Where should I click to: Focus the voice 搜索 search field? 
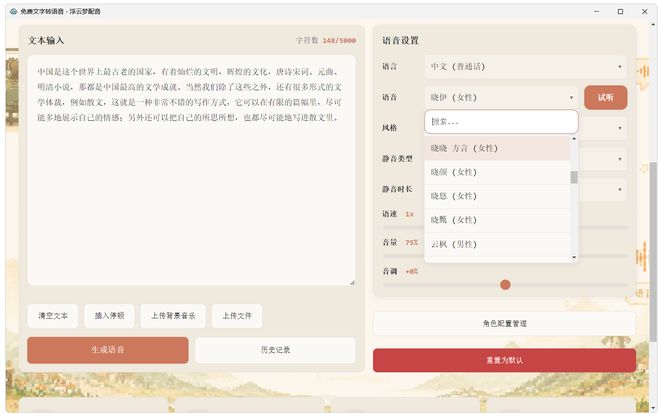click(501, 122)
